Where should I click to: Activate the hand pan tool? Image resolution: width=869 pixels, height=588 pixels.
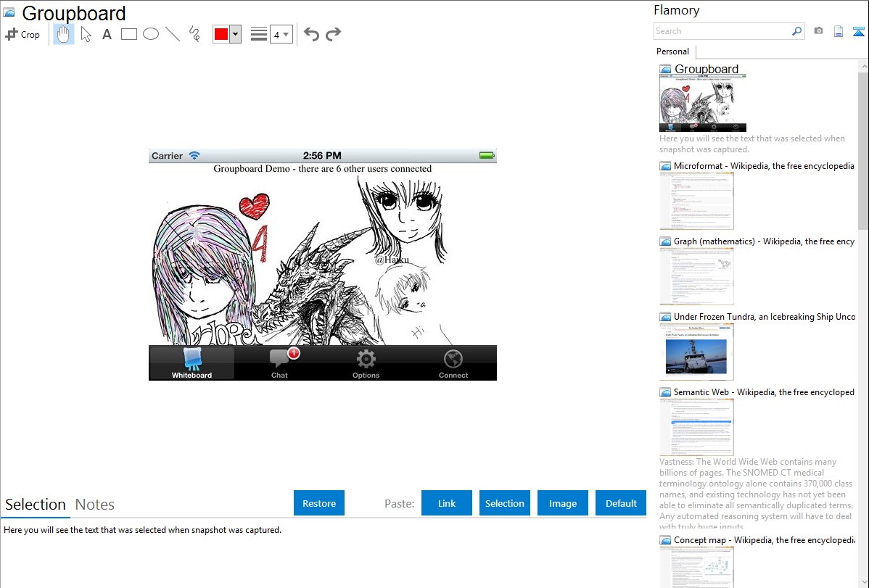pyautogui.click(x=64, y=34)
